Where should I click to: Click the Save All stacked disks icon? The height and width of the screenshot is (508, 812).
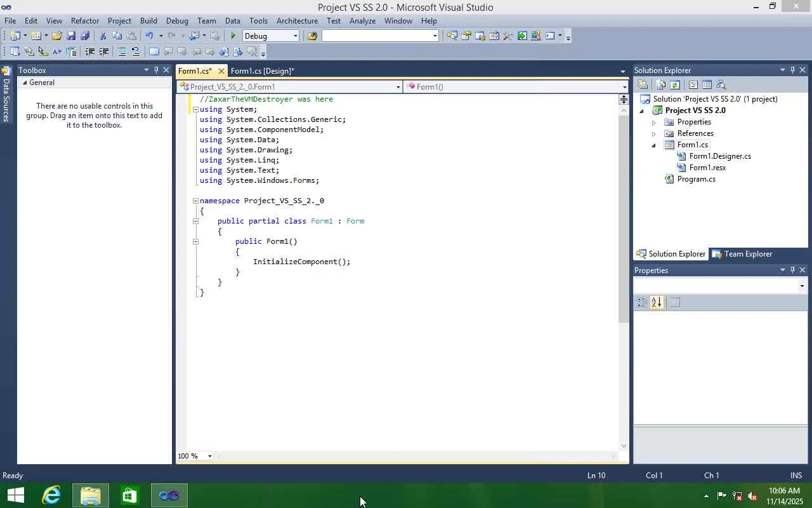point(85,36)
